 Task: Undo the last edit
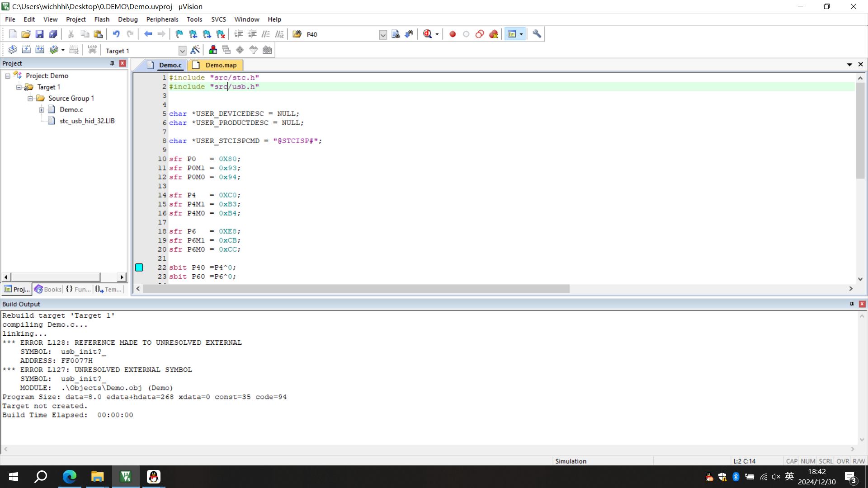[x=116, y=34]
